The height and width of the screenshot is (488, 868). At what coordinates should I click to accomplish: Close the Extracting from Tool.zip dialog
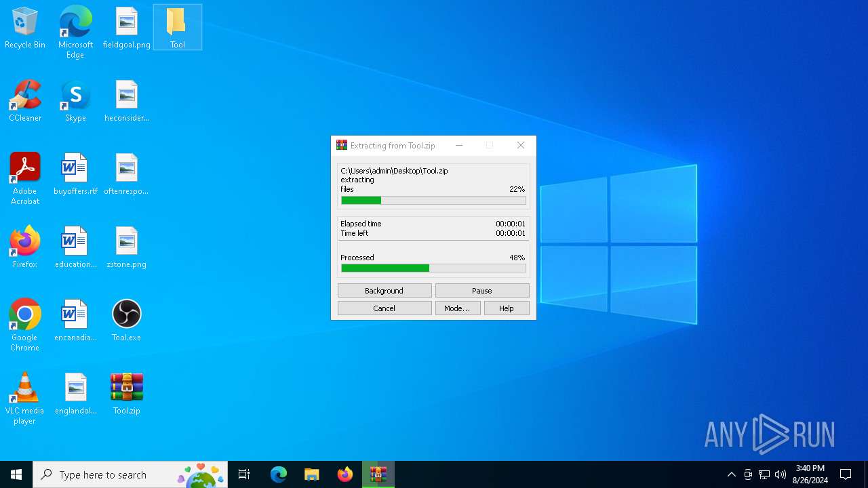coord(521,145)
